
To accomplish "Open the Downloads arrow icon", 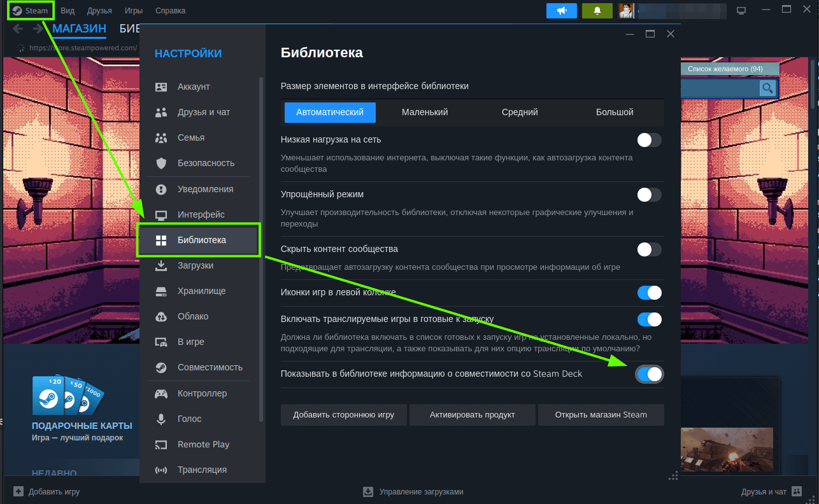I will click(161, 265).
